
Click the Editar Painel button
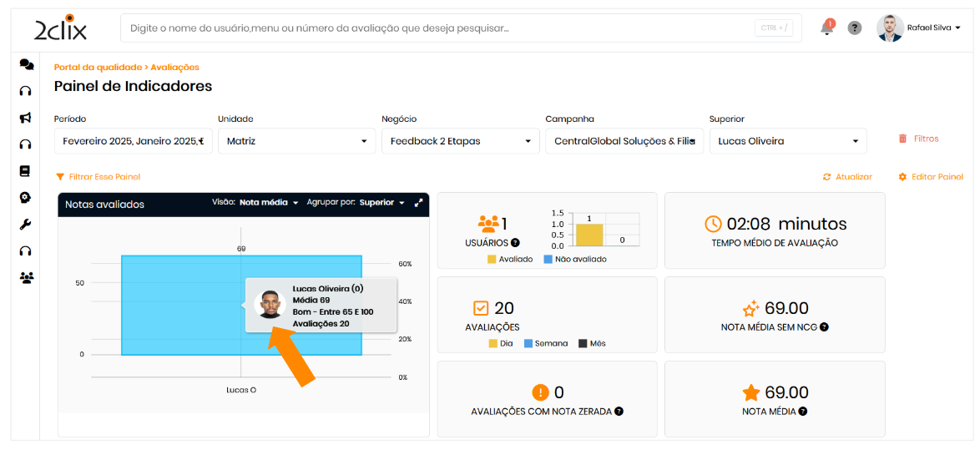931,177
